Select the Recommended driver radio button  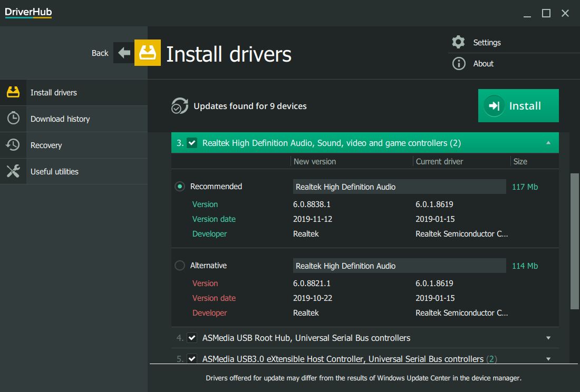180,187
